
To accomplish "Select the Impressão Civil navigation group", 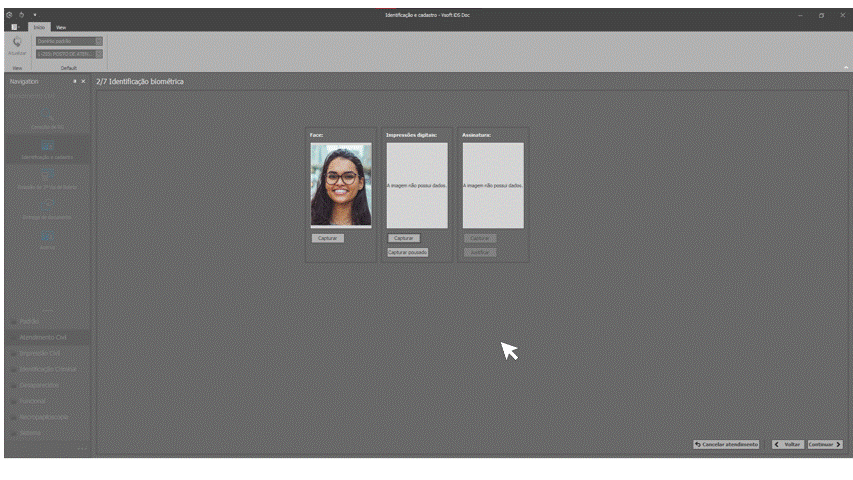I will coord(47,353).
